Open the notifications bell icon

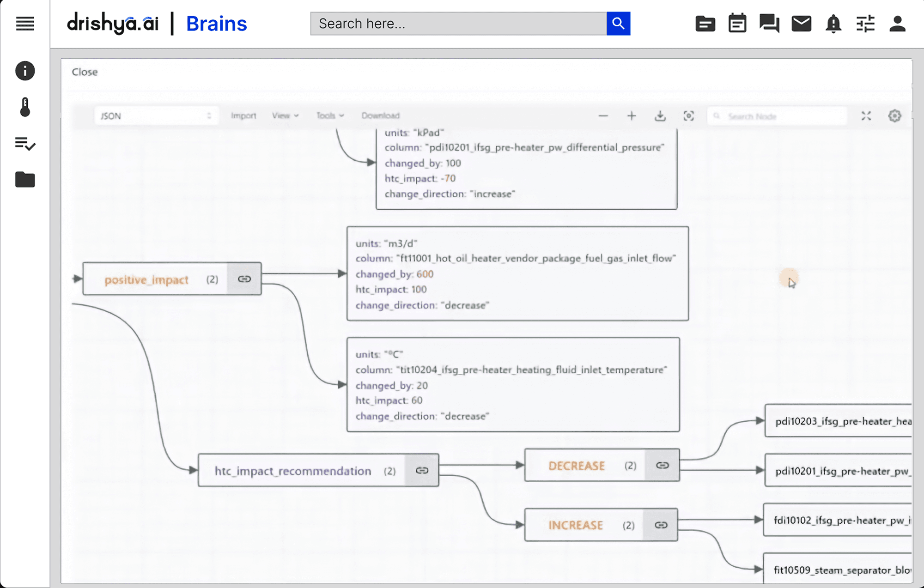(833, 24)
